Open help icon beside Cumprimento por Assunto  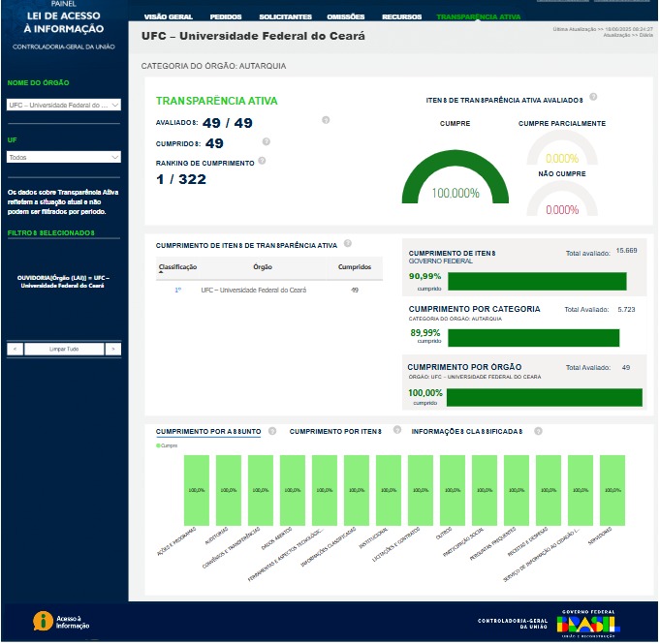click(272, 431)
